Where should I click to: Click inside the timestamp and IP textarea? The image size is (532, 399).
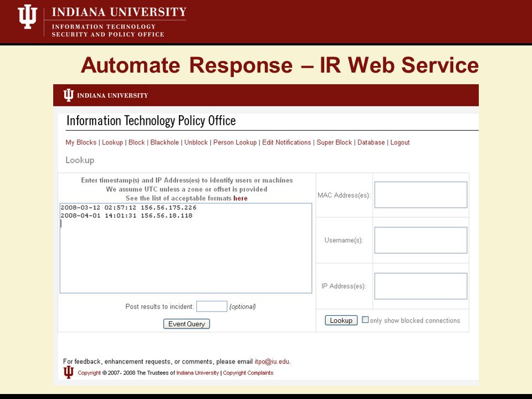click(186, 248)
